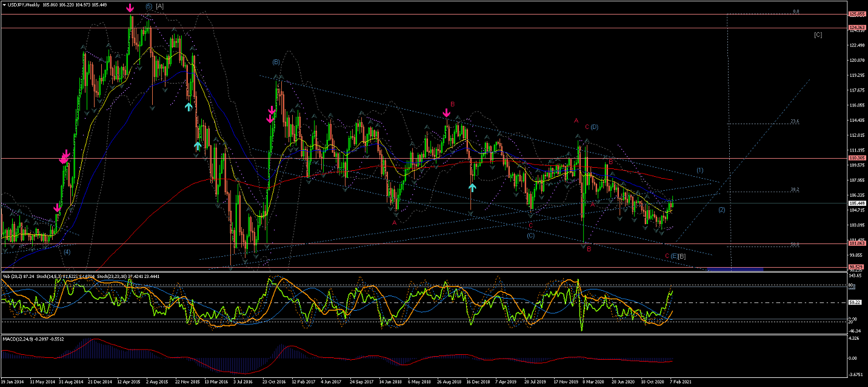
Task: Select the 38.2 Fibonacci level label
Action: point(795,190)
